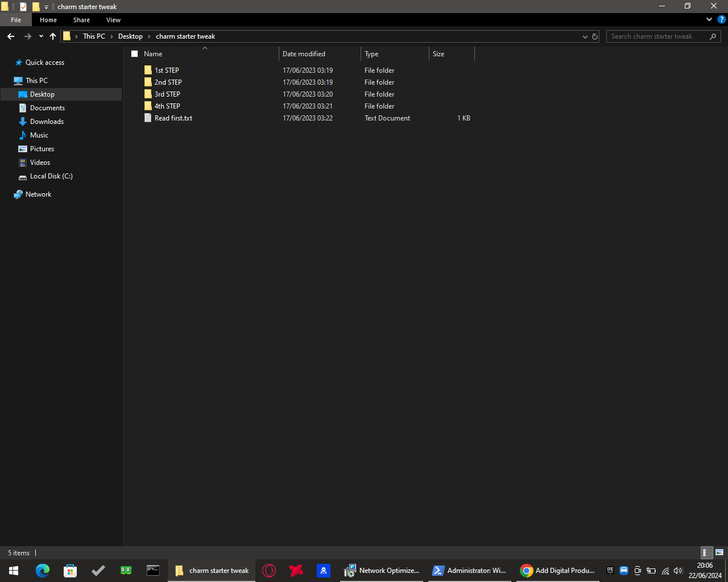The image size is (728, 582).
Task: Switch to the Chrome Add Digital Product window
Action: click(x=558, y=571)
